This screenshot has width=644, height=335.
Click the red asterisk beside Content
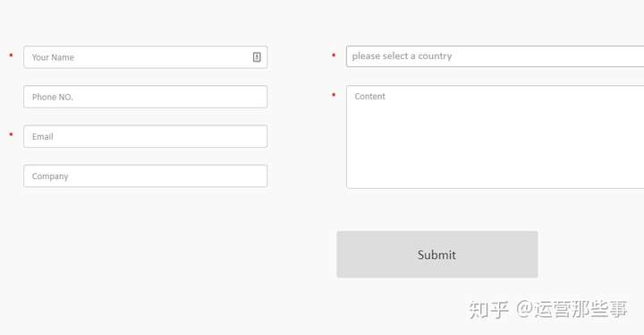(334, 95)
